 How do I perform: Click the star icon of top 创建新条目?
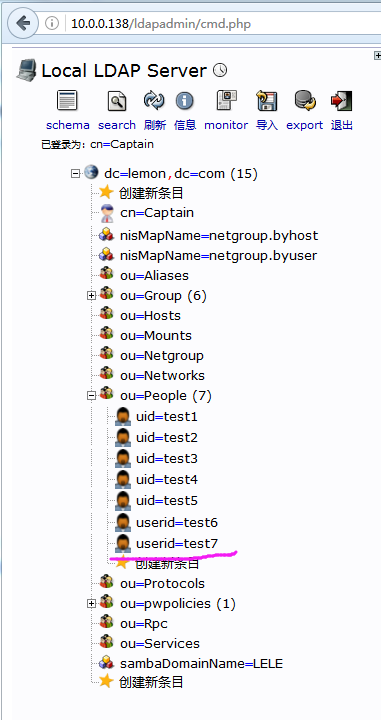click(106, 192)
